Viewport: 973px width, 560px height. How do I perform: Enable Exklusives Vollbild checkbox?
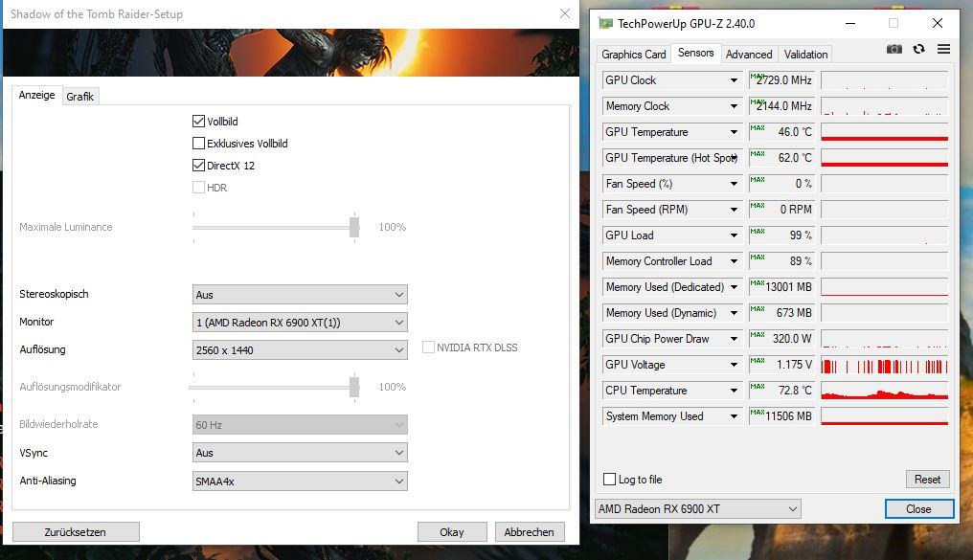point(198,144)
